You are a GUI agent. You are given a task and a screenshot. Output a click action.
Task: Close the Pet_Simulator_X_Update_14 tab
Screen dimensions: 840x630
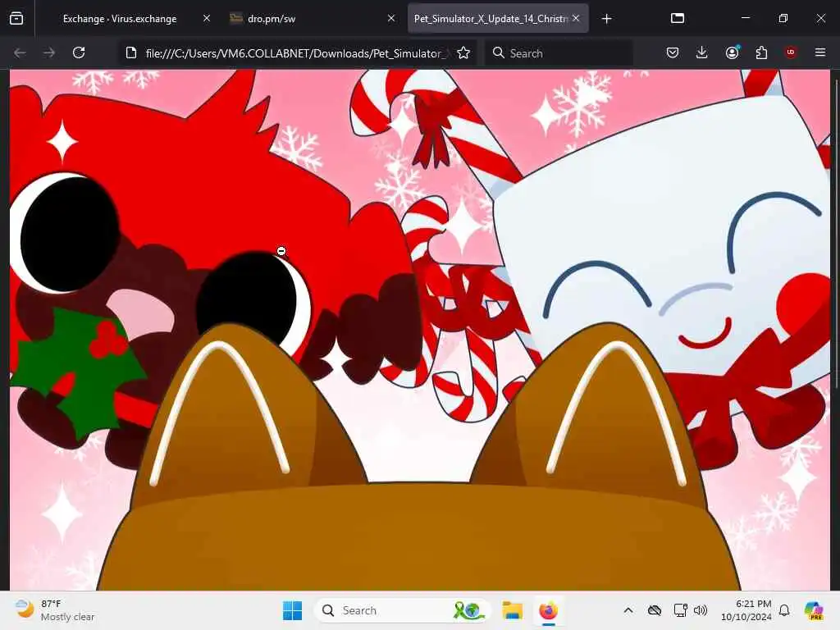(x=576, y=18)
